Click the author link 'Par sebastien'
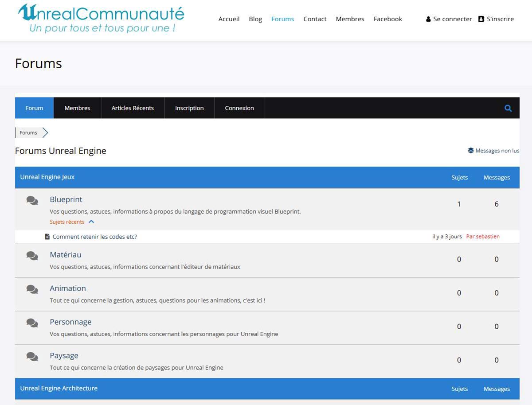Screen dimensions: 532x405 pos(483,237)
